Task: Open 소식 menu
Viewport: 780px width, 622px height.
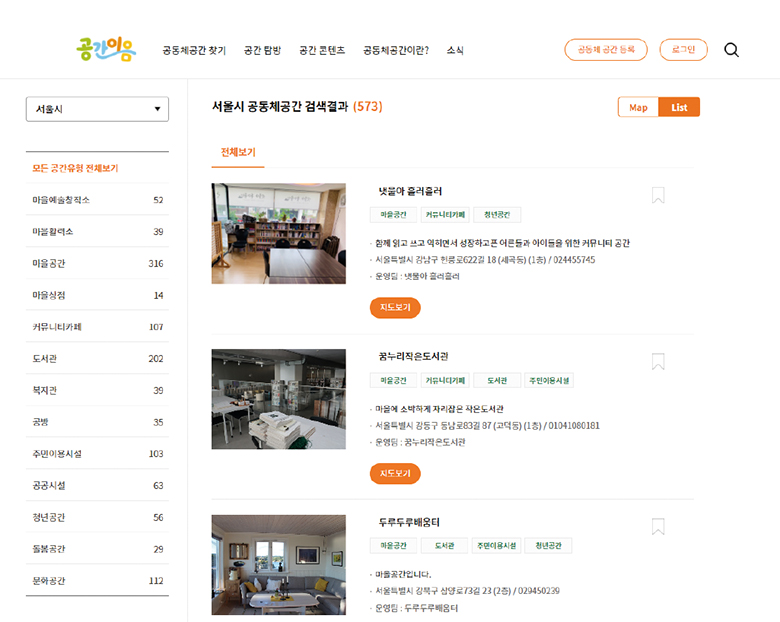Action: pyautogui.click(x=455, y=50)
